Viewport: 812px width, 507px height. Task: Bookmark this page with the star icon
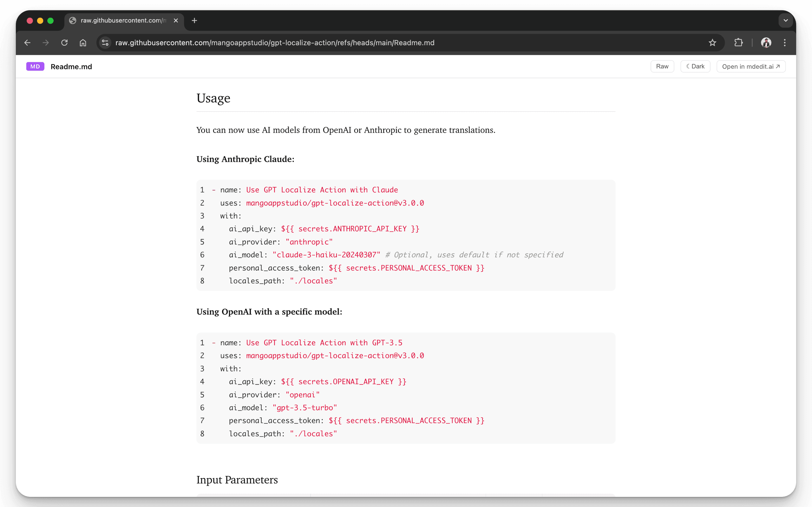coord(713,42)
